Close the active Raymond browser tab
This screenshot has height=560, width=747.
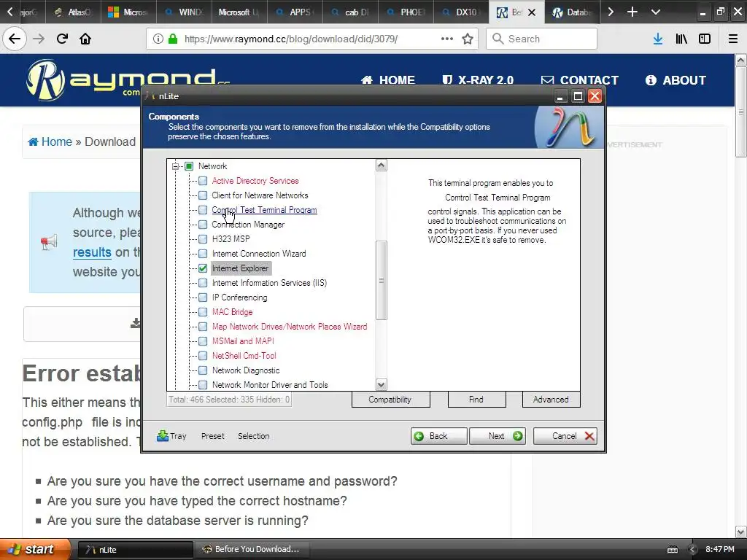532,12
